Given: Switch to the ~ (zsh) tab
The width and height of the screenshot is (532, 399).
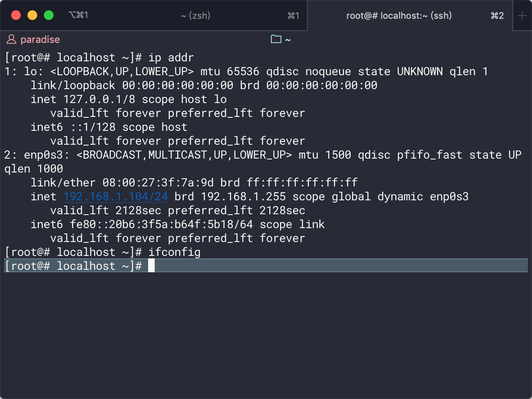Looking at the screenshot, I should coord(196,16).
